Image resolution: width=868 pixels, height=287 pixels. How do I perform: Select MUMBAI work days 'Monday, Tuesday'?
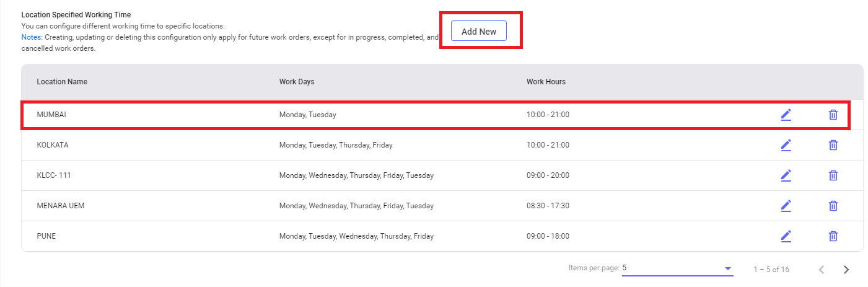(308, 115)
